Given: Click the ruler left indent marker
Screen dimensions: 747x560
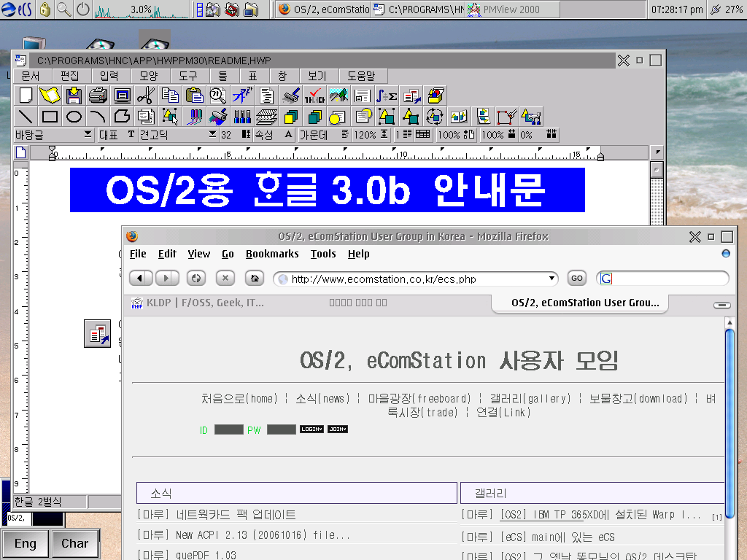Looking at the screenshot, I should coord(52,153).
